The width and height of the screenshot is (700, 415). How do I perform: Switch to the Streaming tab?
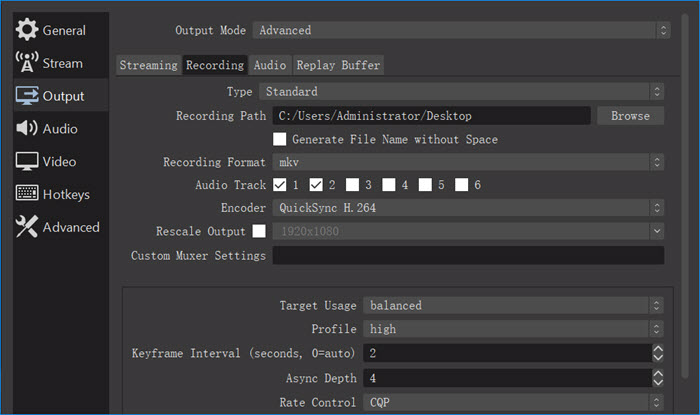[149, 65]
